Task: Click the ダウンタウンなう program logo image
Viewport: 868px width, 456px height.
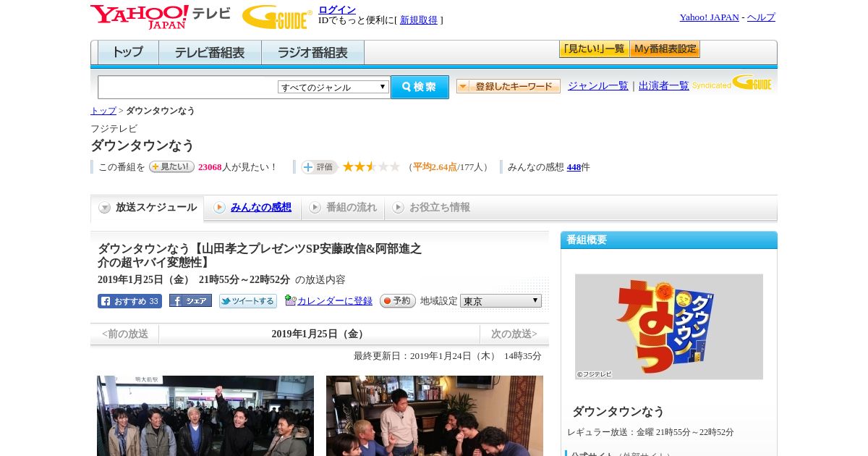Action: (669, 326)
